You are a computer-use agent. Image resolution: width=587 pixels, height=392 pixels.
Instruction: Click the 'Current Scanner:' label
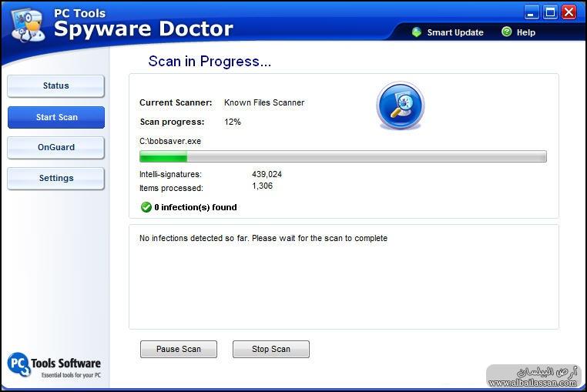coord(176,102)
